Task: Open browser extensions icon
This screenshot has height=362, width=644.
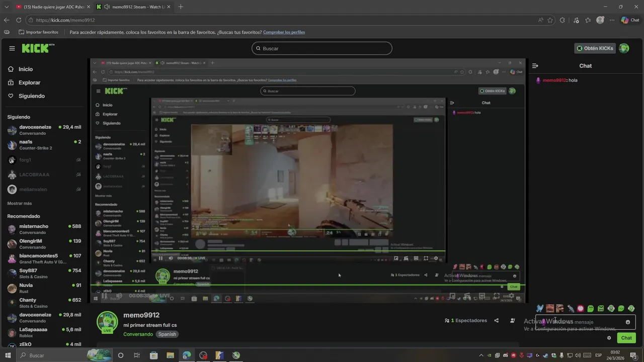Action: point(562,20)
